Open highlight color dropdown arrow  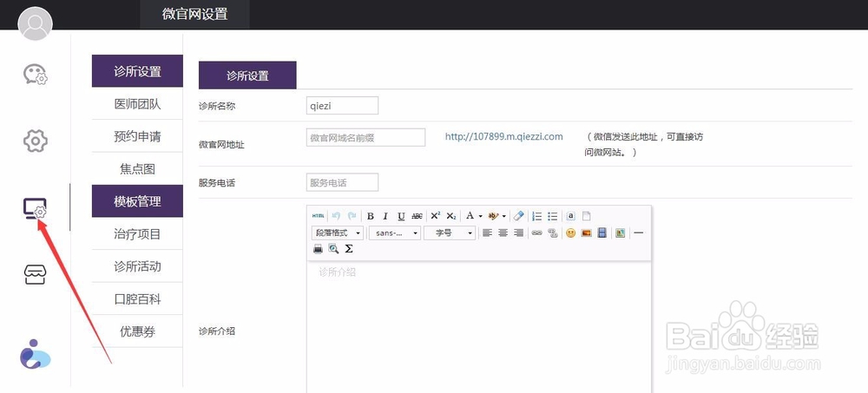pyautogui.click(x=504, y=216)
